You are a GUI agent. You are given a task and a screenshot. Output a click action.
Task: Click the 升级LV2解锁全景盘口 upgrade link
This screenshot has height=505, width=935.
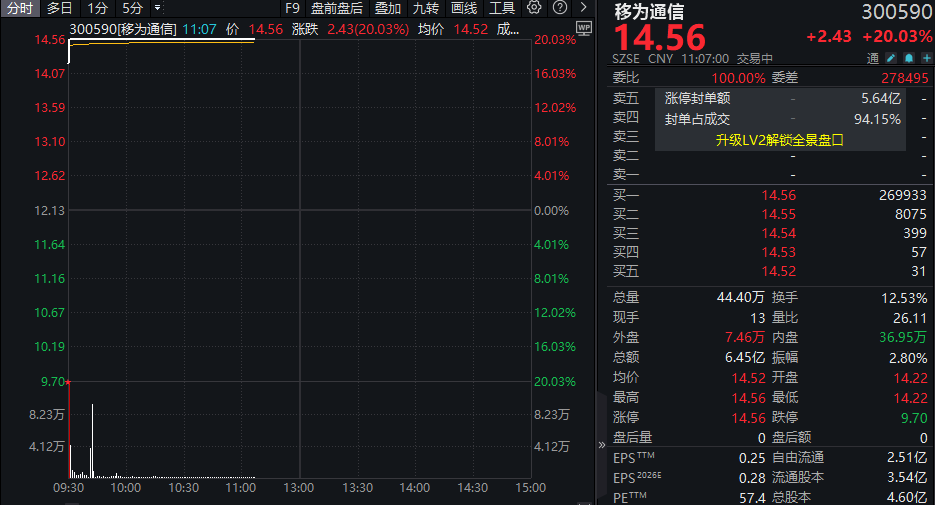point(779,140)
